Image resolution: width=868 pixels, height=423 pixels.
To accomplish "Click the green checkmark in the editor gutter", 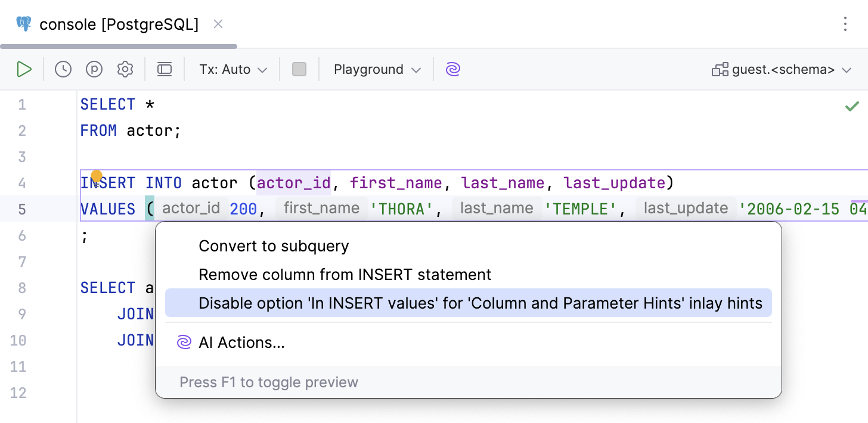I will 852,105.
